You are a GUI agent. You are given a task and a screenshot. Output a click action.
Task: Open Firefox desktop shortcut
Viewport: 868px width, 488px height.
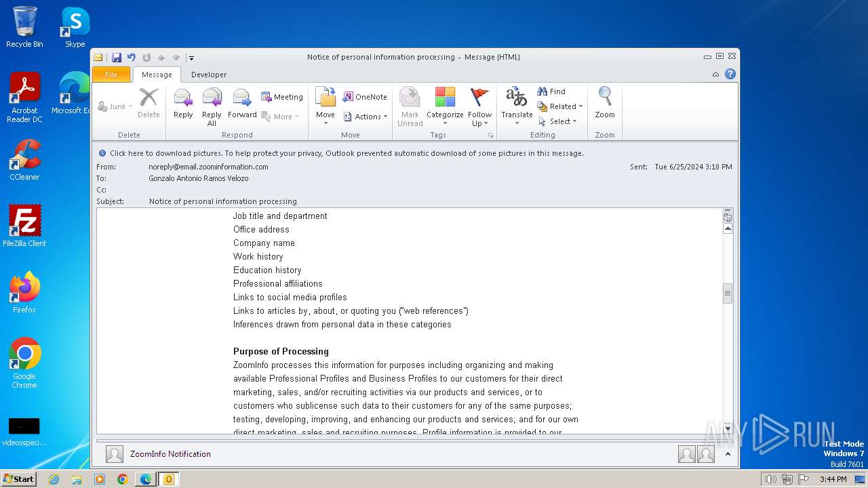click(x=24, y=293)
